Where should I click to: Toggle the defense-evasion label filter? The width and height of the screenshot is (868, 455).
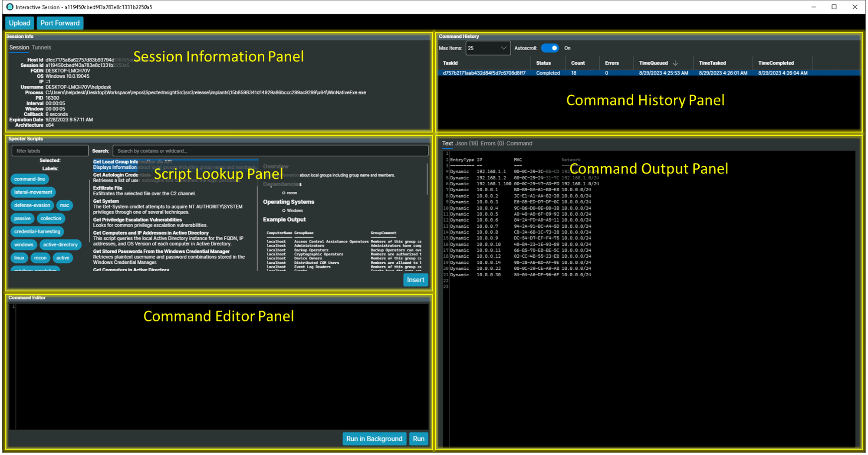click(x=32, y=206)
